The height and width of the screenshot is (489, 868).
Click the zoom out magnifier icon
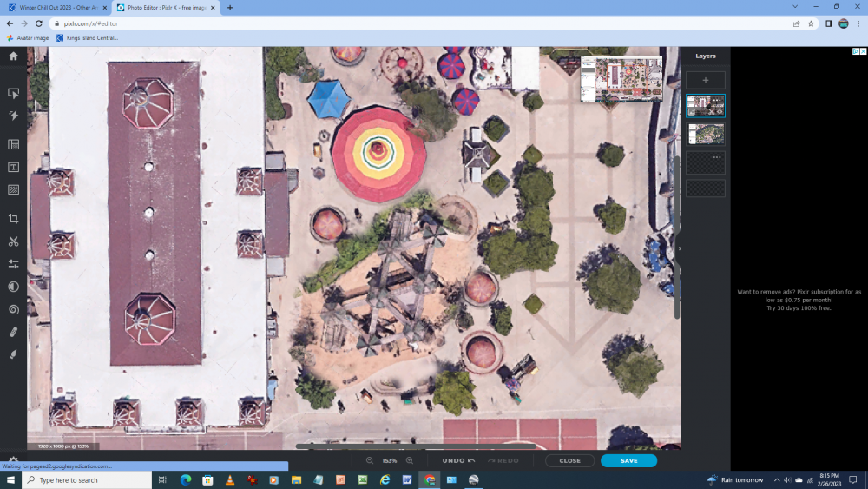pyautogui.click(x=370, y=460)
